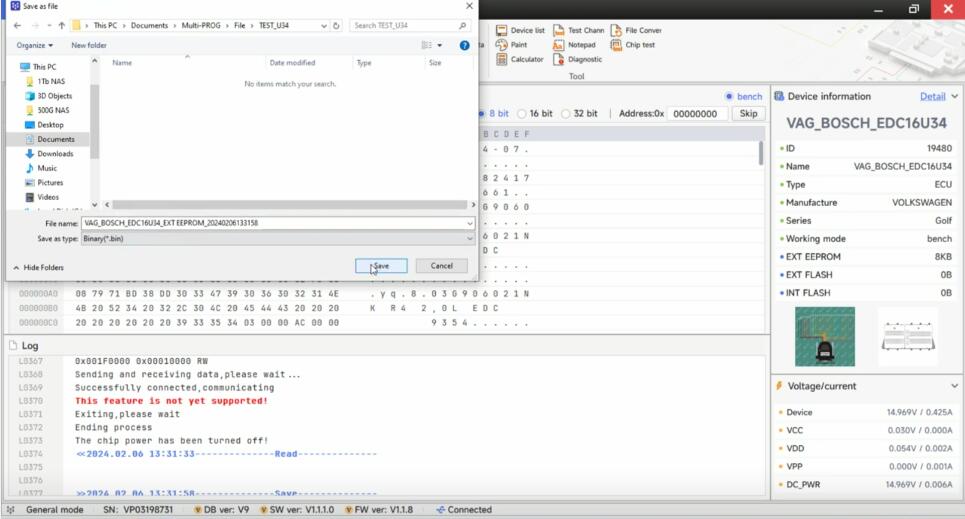The height and width of the screenshot is (519, 965).
Task: Open the Save as type combo box
Action: point(278,239)
